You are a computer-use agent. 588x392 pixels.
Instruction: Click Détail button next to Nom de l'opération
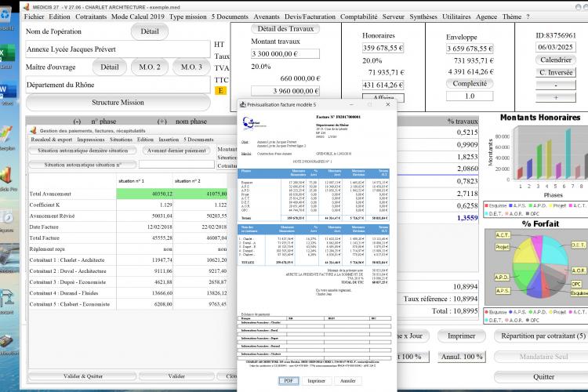coord(150,31)
